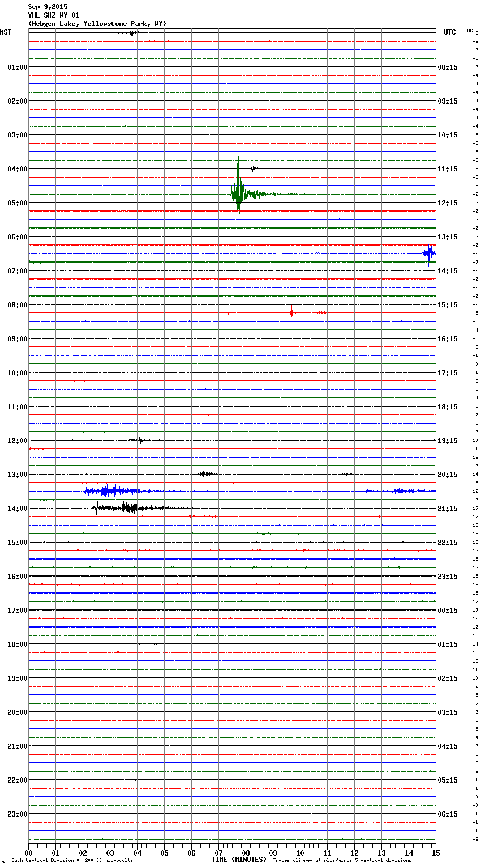Click the 'Each Vertical Division = 200.00 microvolts' note
The image size is (481, 868).
pos(72,861)
